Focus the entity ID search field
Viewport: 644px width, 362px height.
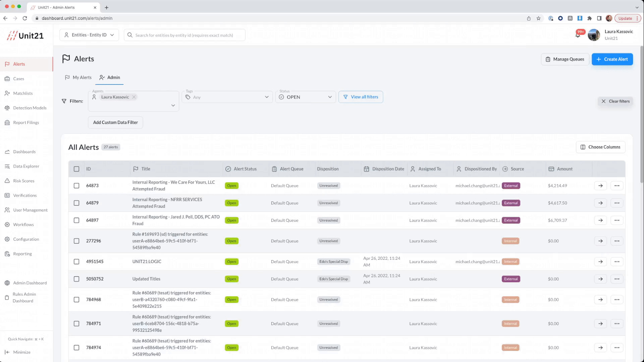tap(184, 35)
